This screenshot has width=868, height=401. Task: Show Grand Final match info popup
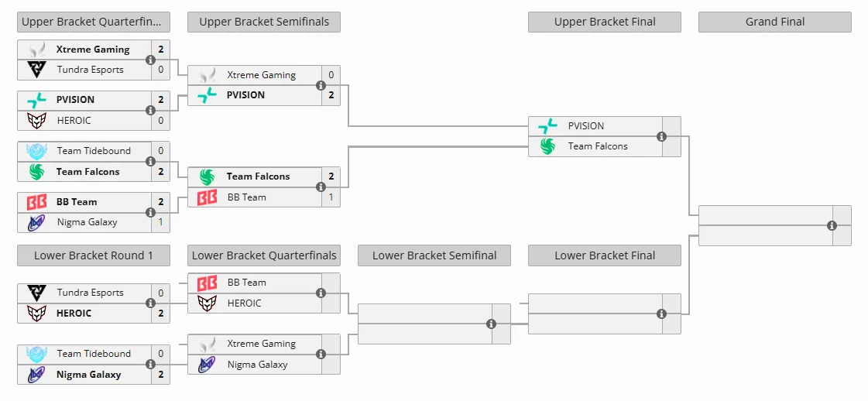pyautogui.click(x=832, y=226)
